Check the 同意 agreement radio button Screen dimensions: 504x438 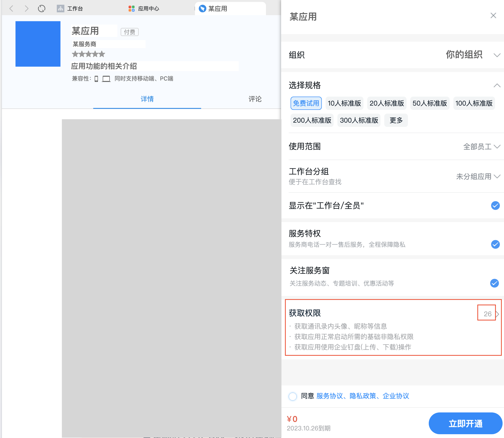click(x=293, y=396)
